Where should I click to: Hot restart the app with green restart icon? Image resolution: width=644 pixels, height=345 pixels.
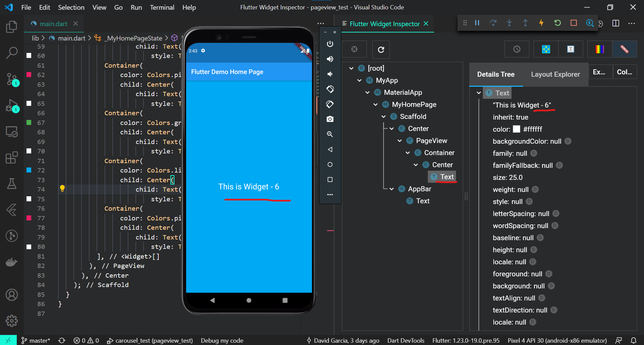coord(557,23)
